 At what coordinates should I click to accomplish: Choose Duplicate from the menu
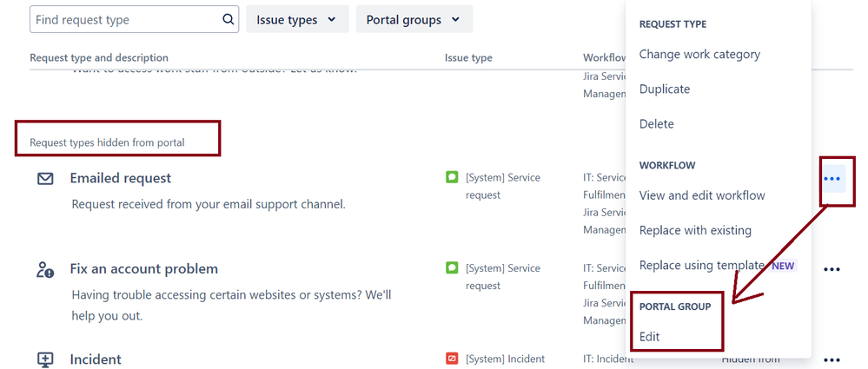pyautogui.click(x=665, y=89)
